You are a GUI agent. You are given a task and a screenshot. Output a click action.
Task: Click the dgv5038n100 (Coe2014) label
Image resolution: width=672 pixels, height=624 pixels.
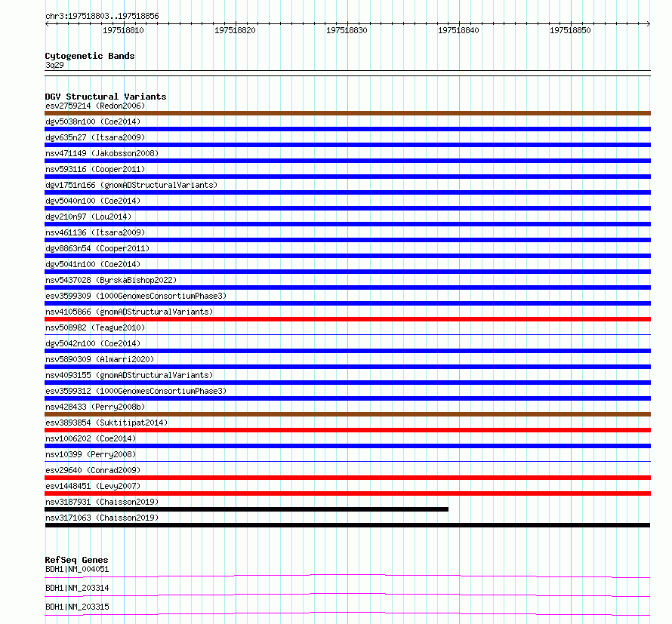point(93,121)
